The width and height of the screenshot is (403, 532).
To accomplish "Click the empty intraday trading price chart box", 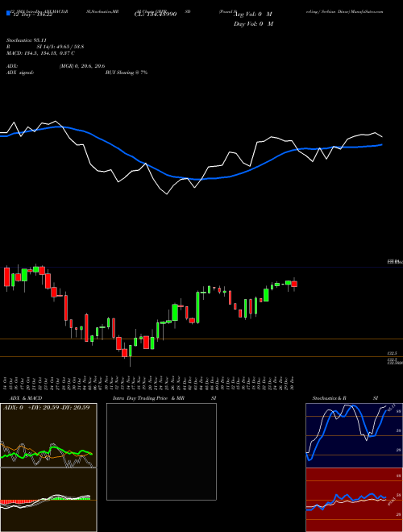I will tap(161, 451).
